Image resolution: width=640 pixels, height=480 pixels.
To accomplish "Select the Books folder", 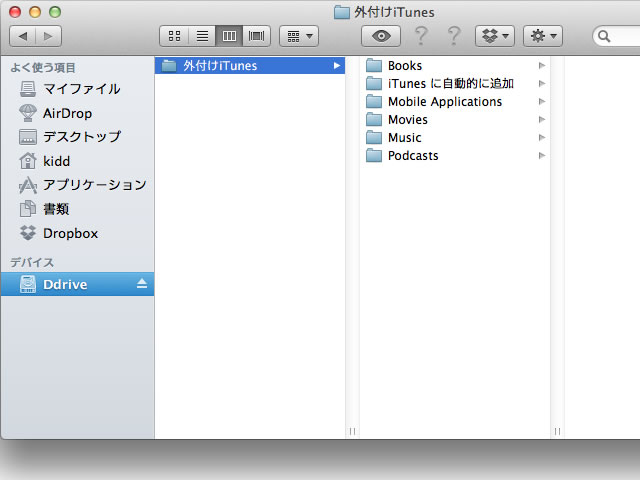I will pos(455,65).
